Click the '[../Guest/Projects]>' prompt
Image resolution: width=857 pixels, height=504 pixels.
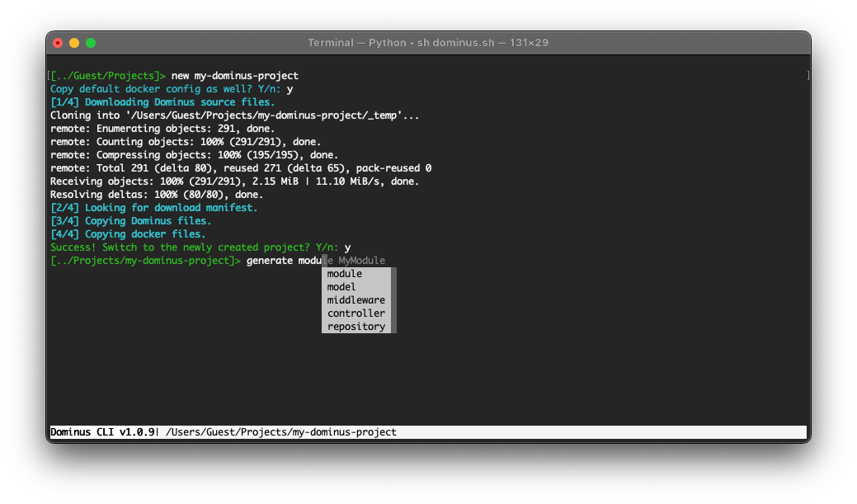[x=107, y=76]
